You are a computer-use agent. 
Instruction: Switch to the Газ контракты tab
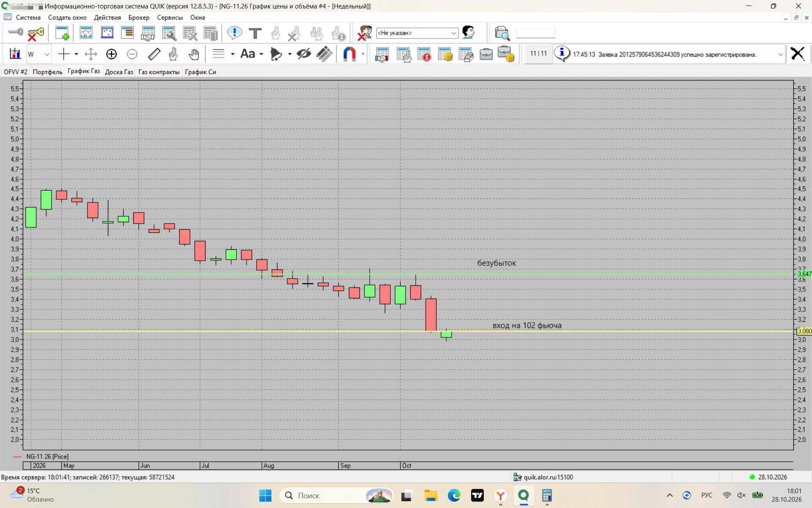click(159, 72)
